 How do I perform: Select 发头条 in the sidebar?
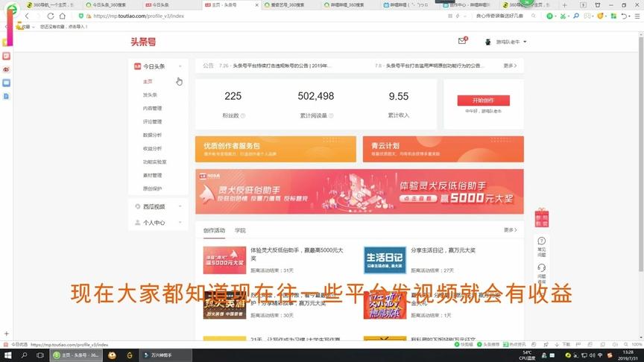click(x=150, y=95)
